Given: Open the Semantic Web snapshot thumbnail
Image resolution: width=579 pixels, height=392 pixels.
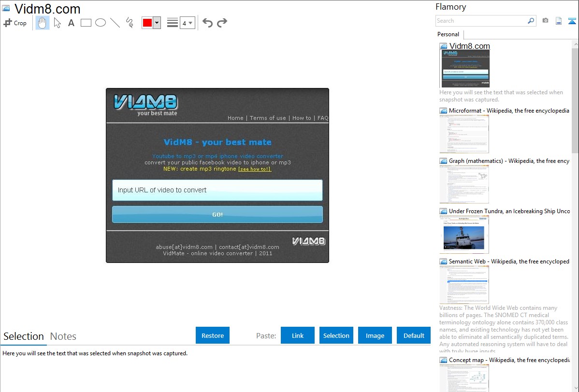Looking at the screenshot, I should [464, 285].
